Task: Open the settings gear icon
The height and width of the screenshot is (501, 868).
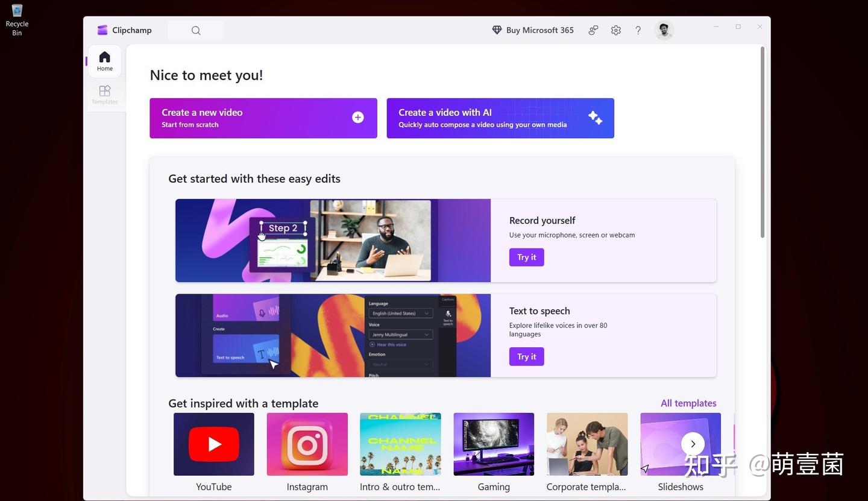Action: (615, 30)
